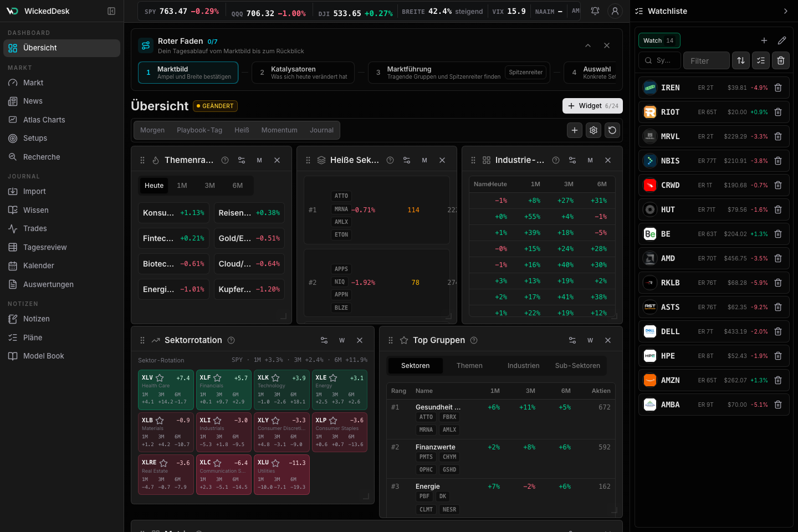Open the Kalender page
The height and width of the screenshot is (532, 798).
click(x=62, y=265)
